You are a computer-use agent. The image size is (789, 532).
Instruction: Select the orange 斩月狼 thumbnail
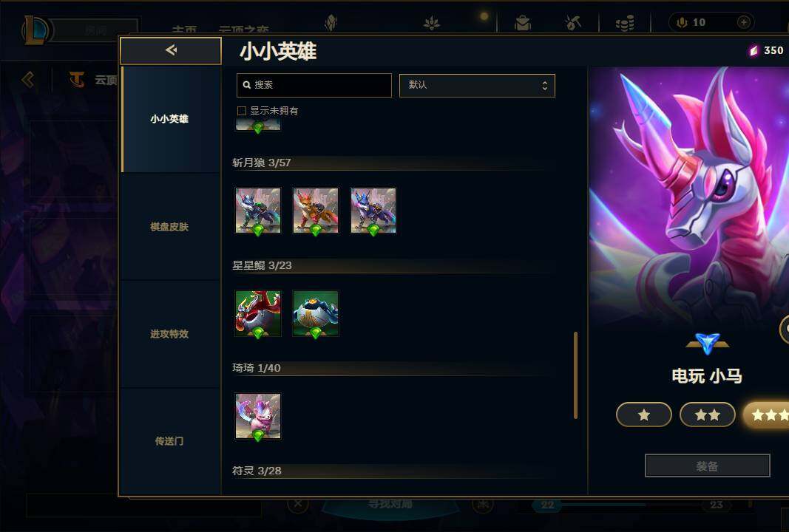tap(316, 211)
